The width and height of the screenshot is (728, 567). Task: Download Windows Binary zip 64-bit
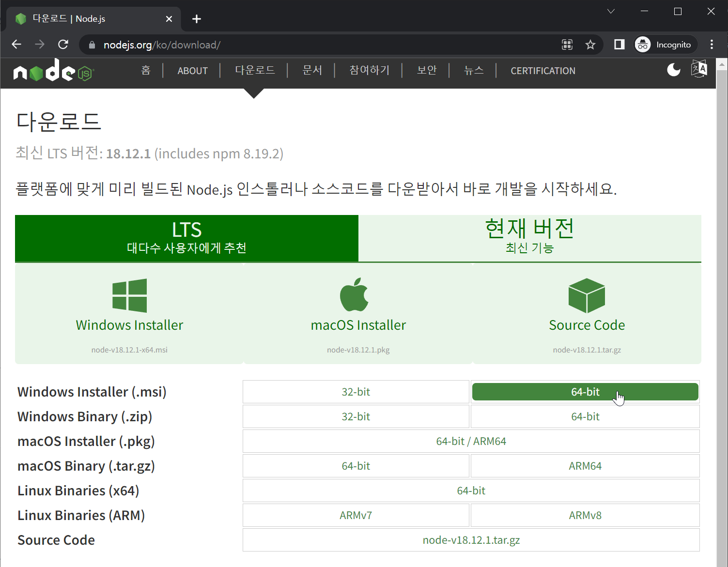click(585, 416)
